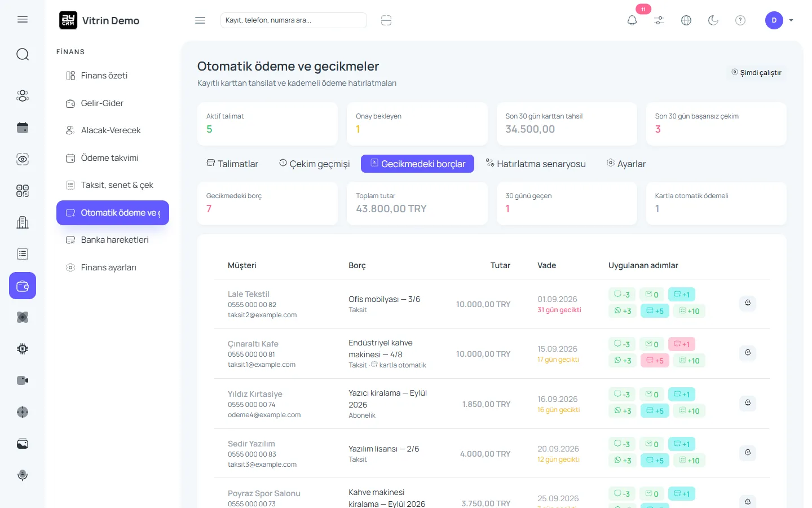Viewport: 812px width, 508px height.
Task: Click the search magnifier in left rail
Action: pyautogui.click(x=23, y=54)
